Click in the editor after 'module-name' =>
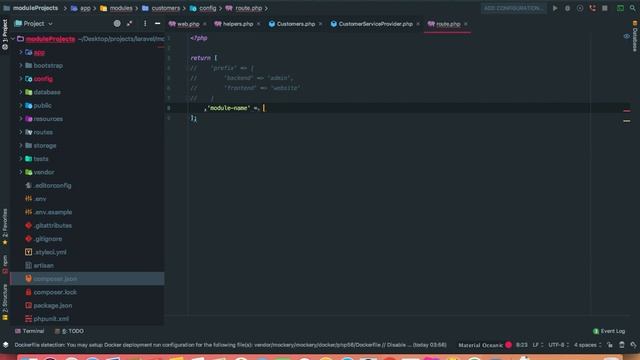 point(264,108)
